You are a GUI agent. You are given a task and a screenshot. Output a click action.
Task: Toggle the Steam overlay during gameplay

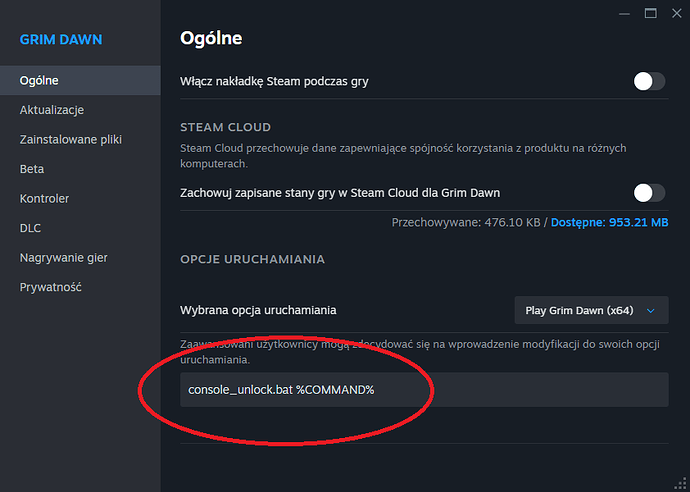point(649,81)
